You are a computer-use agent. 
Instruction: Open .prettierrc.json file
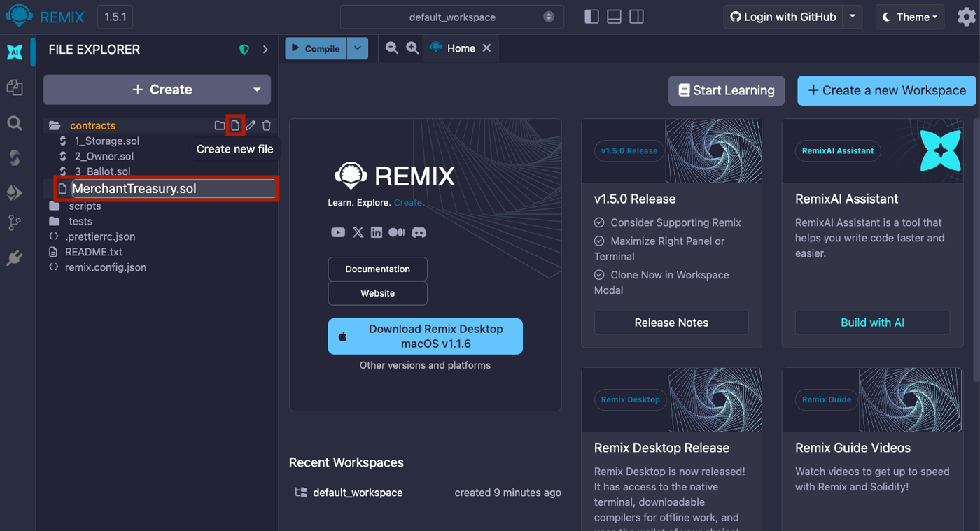click(x=100, y=236)
